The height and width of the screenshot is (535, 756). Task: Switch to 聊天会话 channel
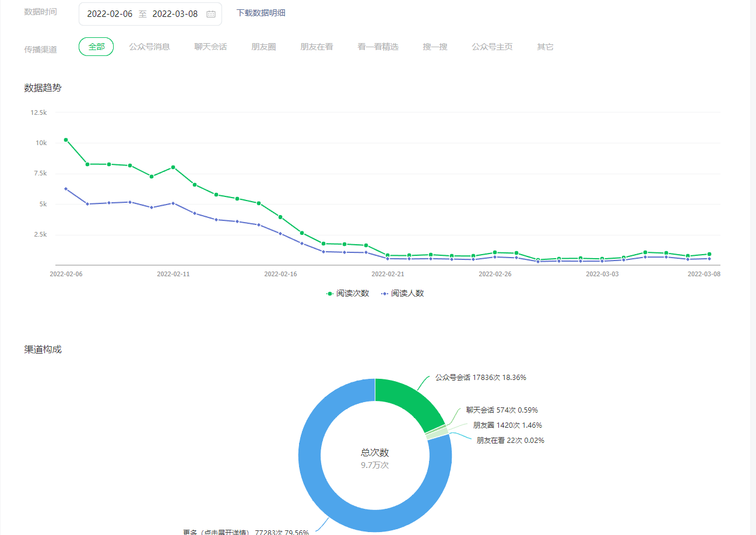(x=210, y=47)
